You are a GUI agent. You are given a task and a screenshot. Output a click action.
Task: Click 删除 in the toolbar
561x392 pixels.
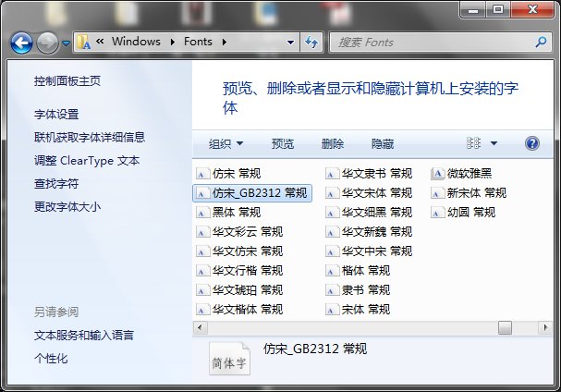tap(333, 144)
